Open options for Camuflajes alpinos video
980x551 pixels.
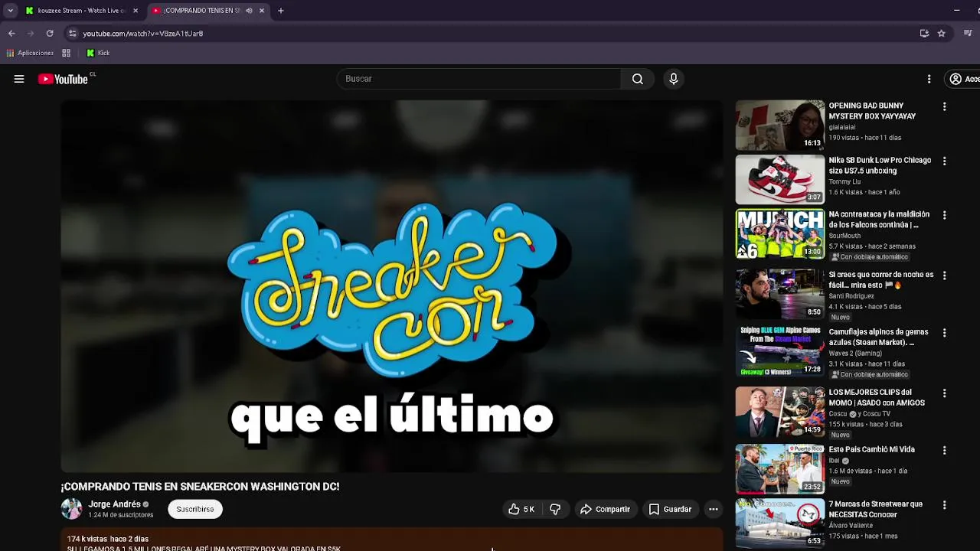[944, 333]
